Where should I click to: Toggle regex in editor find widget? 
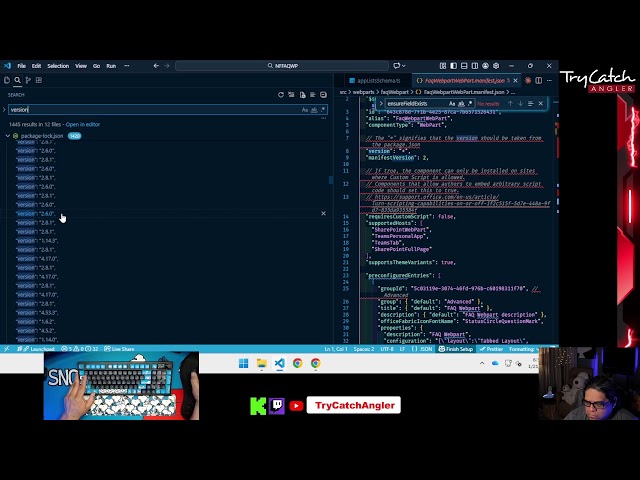tap(470, 104)
